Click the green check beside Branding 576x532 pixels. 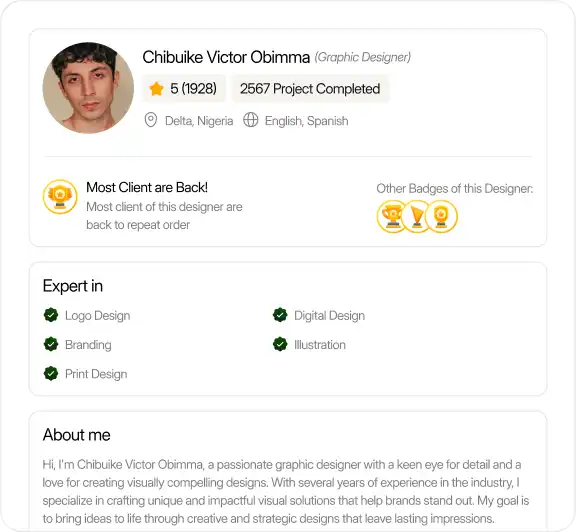51,344
